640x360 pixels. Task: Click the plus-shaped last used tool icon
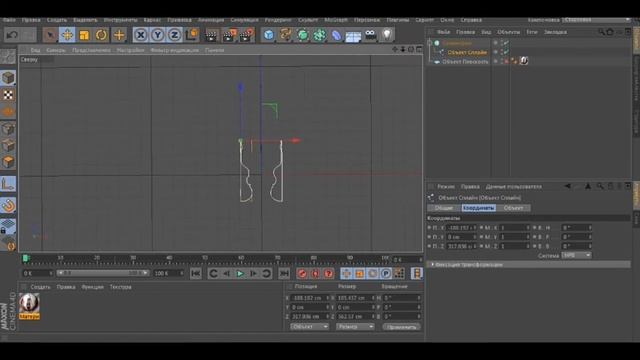pyautogui.click(x=119, y=35)
